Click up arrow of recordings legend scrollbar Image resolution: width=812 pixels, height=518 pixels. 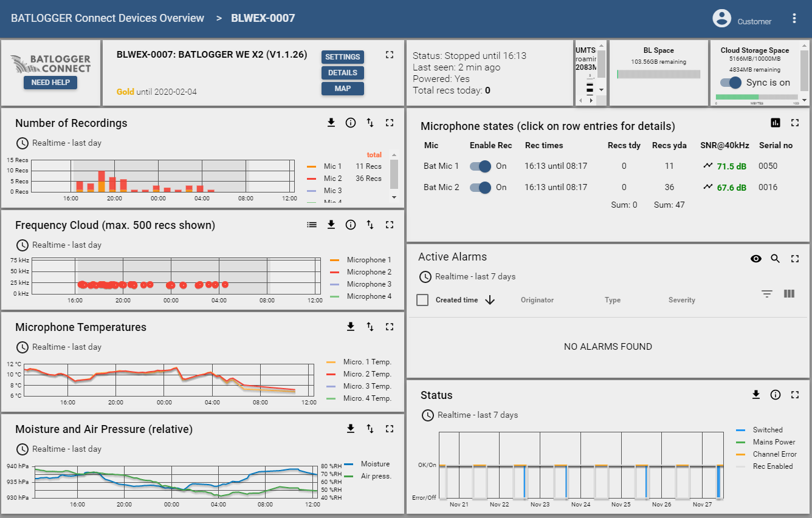click(x=394, y=155)
